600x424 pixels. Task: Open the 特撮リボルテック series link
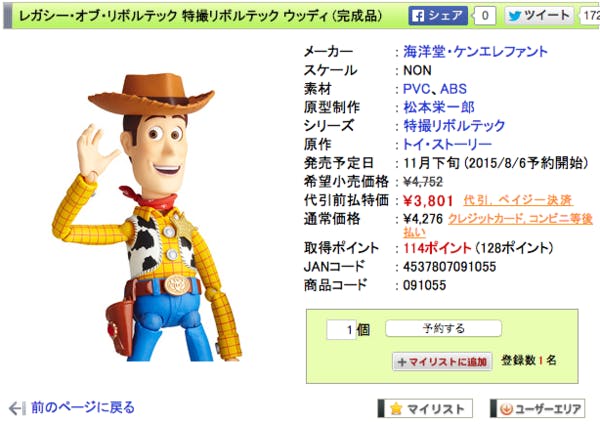point(454,126)
